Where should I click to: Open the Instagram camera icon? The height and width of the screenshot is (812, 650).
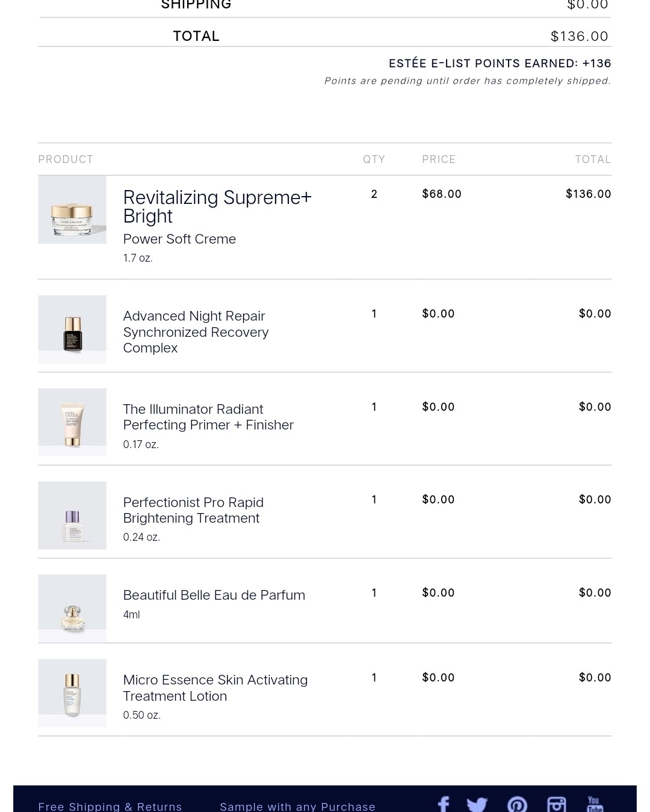[557, 805]
